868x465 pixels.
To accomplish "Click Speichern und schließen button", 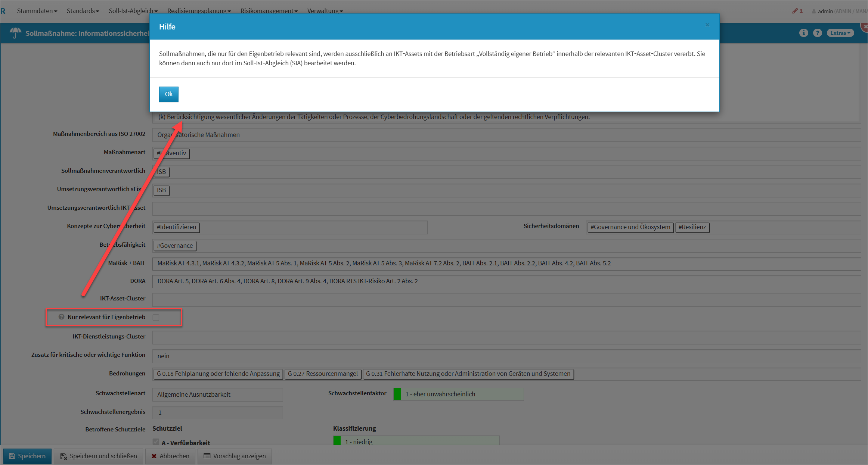I will (99, 456).
